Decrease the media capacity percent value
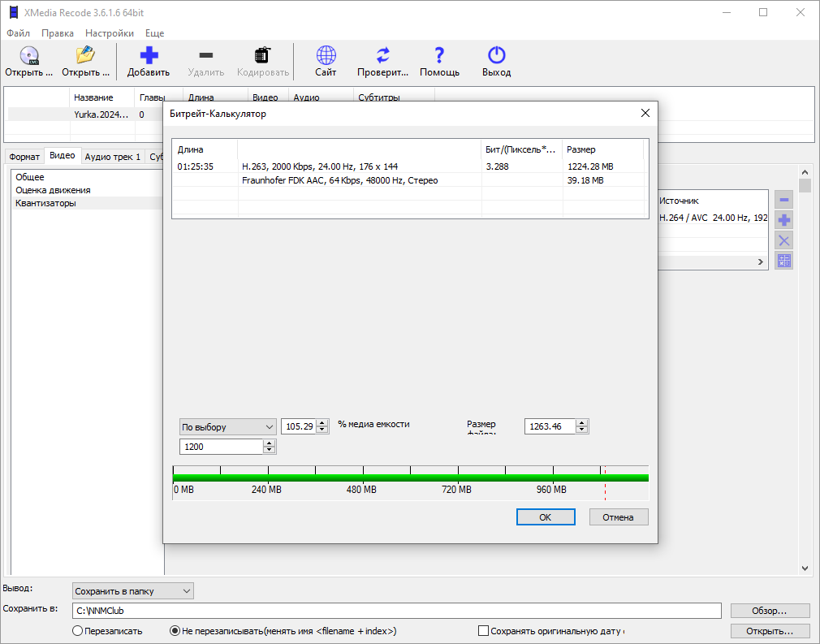The image size is (820, 644). point(322,430)
